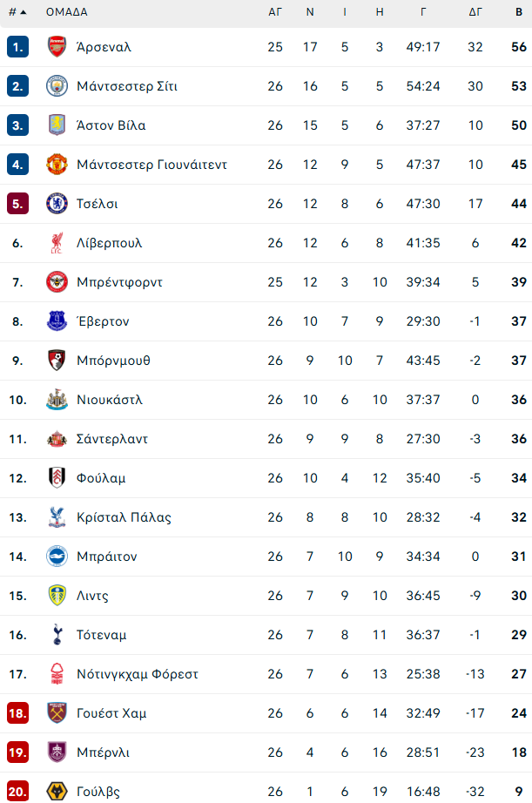The width and height of the screenshot is (532, 803).
Task: Click the Aston Villa crest icon
Action: [x=57, y=125]
